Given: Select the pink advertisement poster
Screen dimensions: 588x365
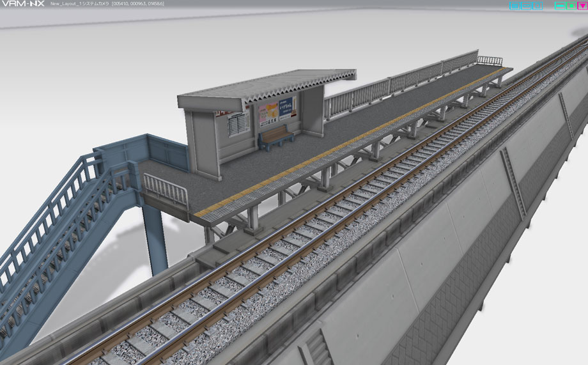Looking at the screenshot, I should [268, 115].
